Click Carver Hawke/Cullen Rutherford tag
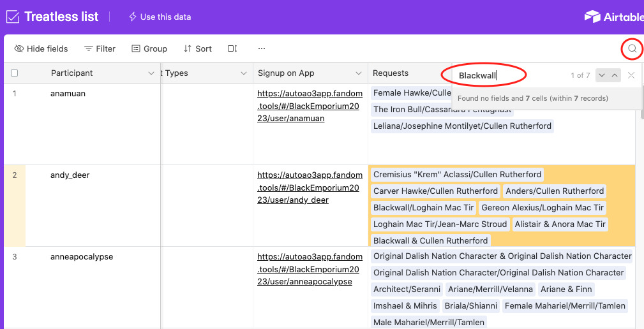644x329 pixels. coord(435,191)
